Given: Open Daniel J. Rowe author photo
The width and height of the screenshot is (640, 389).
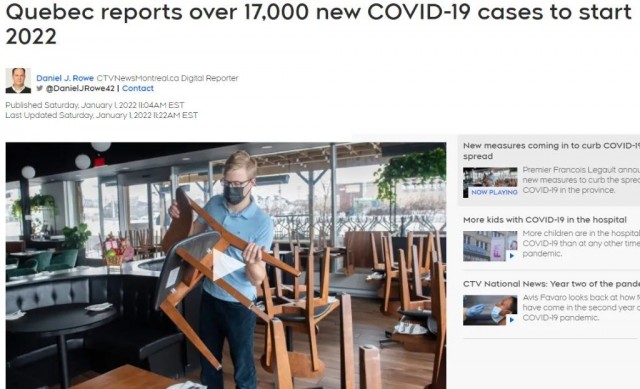Looking at the screenshot, I should click(x=18, y=81).
